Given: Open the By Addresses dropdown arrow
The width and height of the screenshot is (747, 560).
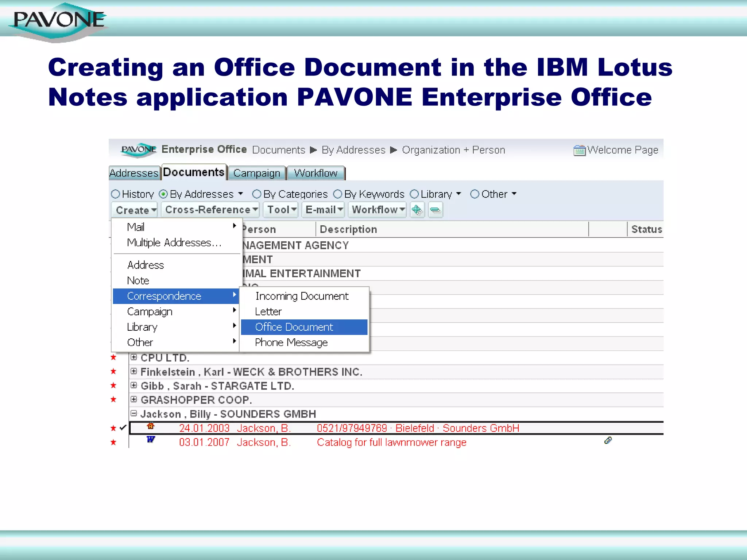Looking at the screenshot, I should point(240,194).
